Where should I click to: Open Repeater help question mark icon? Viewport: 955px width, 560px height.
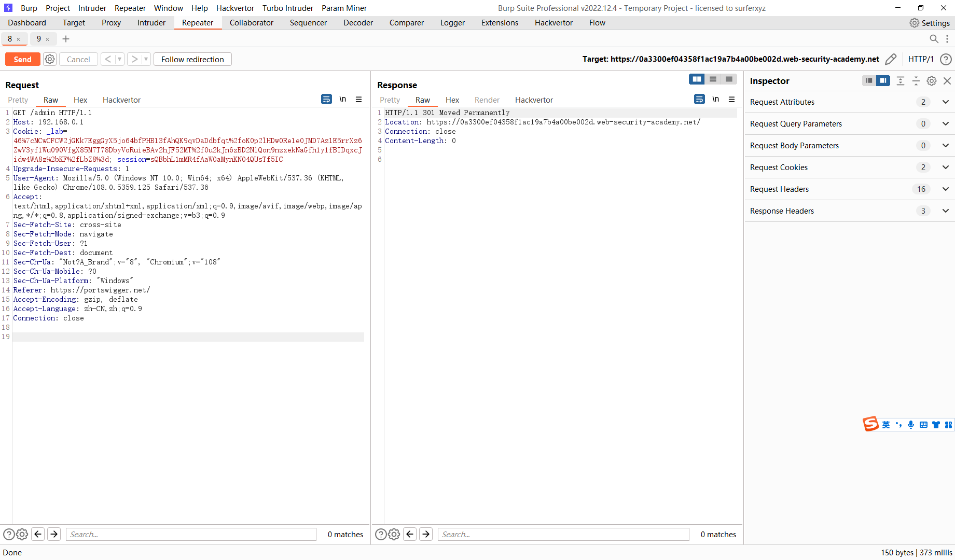tap(946, 59)
